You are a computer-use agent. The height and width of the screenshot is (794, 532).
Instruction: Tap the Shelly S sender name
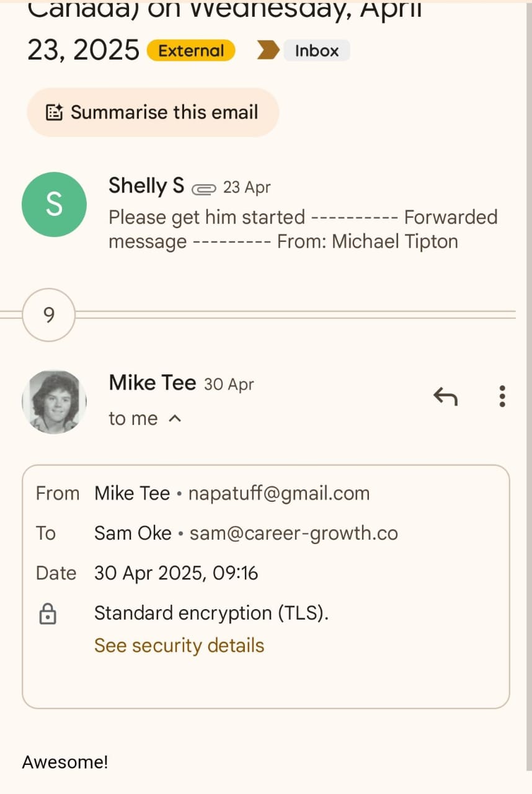click(146, 185)
